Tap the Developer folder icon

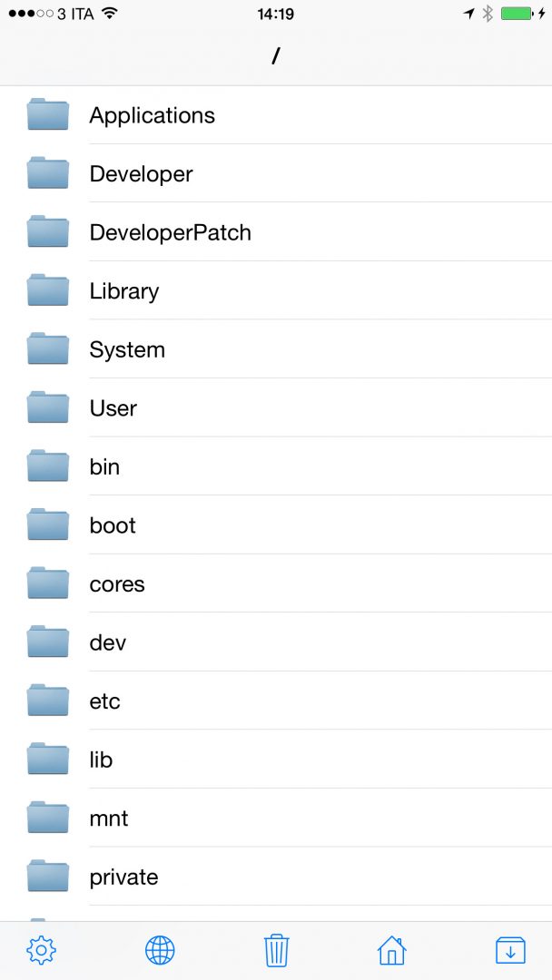48,173
